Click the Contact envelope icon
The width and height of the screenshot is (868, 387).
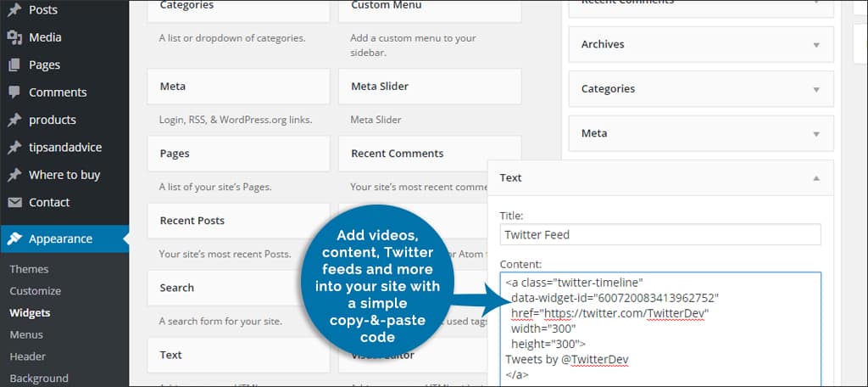point(14,203)
